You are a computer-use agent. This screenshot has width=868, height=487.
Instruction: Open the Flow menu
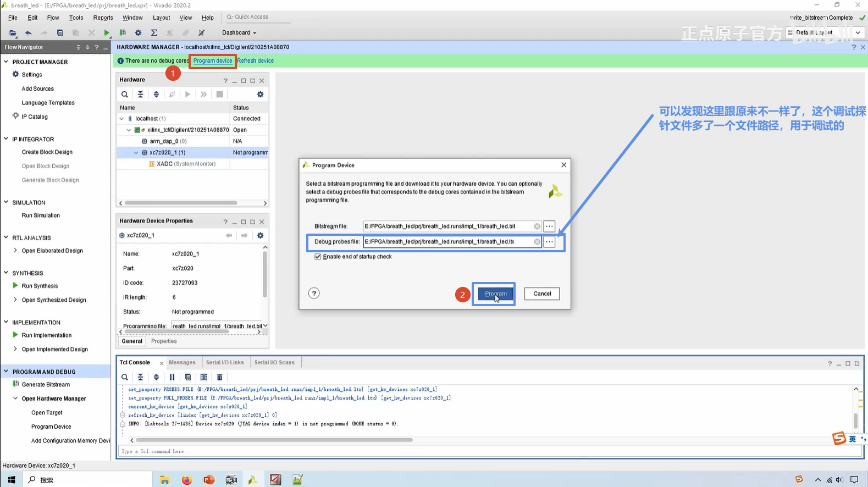(x=53, y=18)
